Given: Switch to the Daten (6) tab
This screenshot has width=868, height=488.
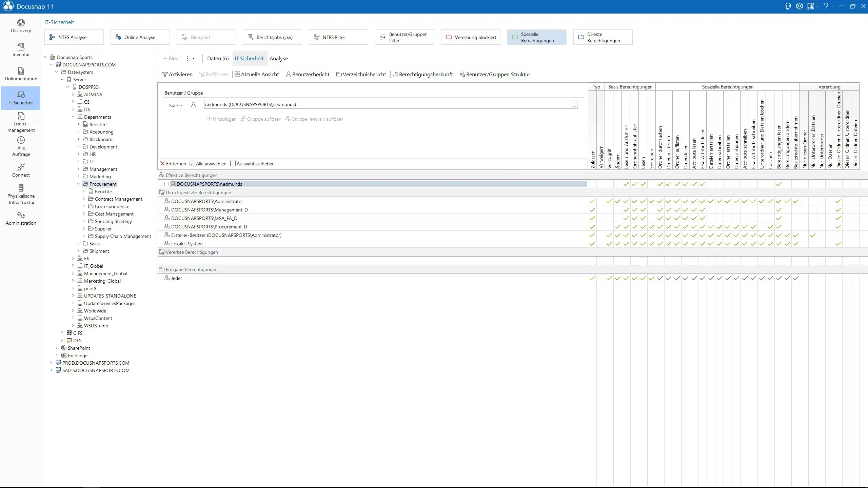Looking at the screenshot, I should point(218,59).
